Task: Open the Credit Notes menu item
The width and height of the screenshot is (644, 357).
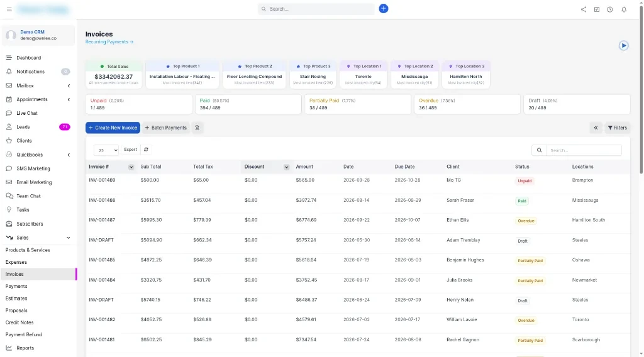Action: (19, 322)
